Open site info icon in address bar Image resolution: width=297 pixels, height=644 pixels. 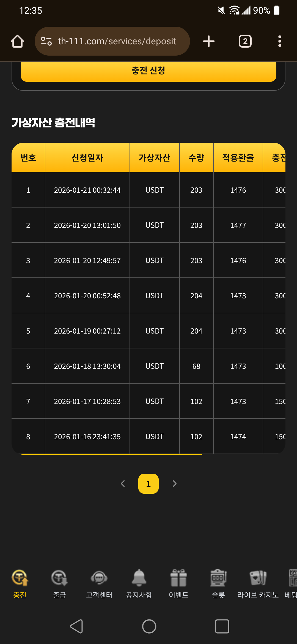click(46, 41)
